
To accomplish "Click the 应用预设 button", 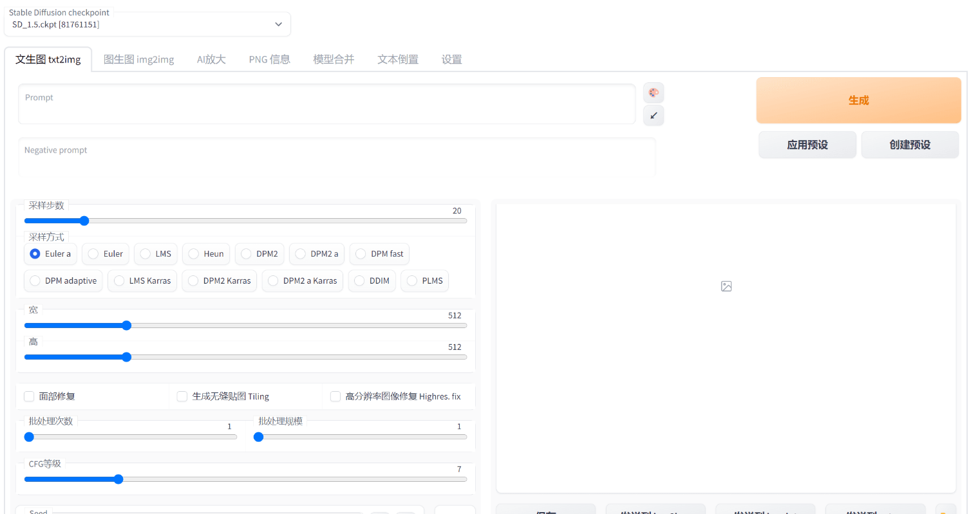I will (807, 144).
